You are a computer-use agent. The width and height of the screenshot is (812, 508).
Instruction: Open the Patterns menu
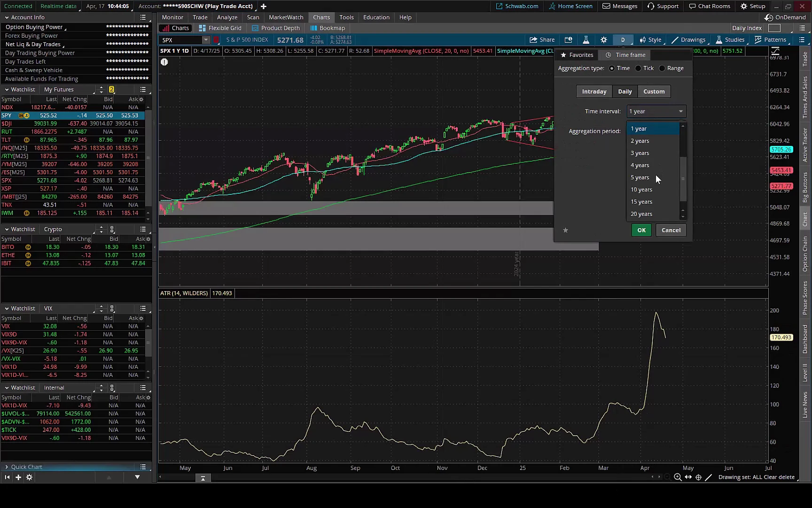coord(770,40)
